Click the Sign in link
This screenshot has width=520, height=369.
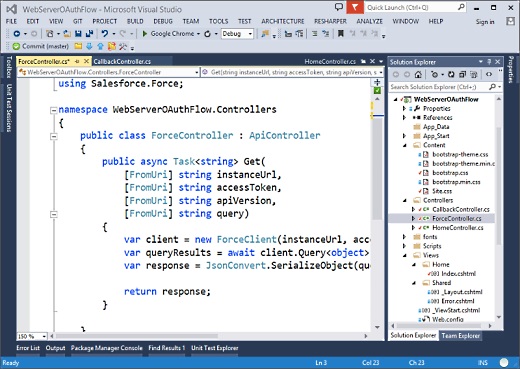click(x=485, y=22)
